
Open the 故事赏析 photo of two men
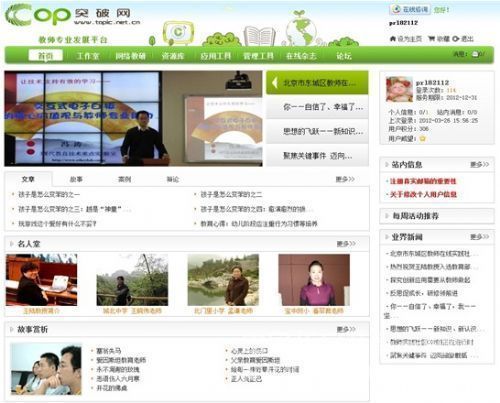coord(46,369)
